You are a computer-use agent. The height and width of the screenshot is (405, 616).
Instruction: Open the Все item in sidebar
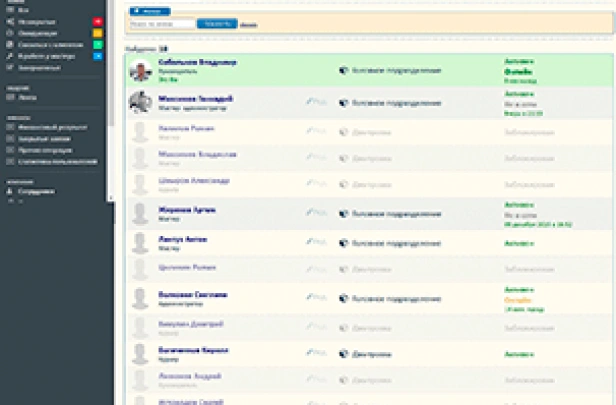click(21, 9)
